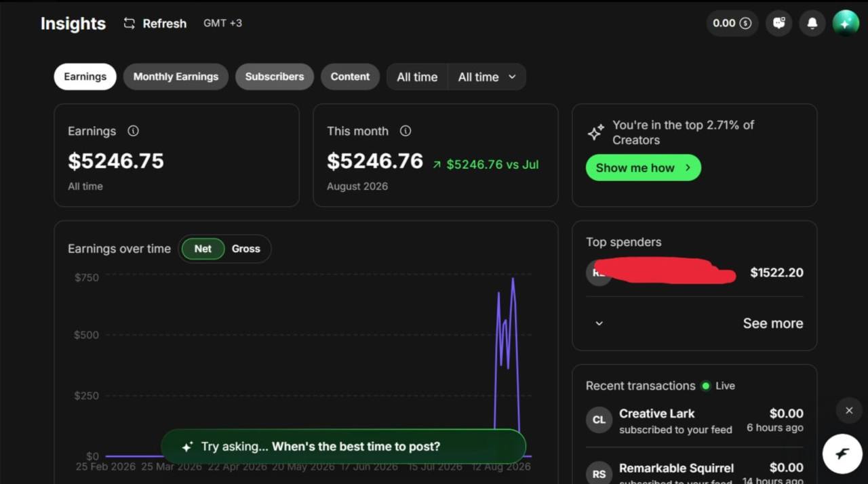
Task: Switch chart to Net earnings
Action: pos(203,249)
